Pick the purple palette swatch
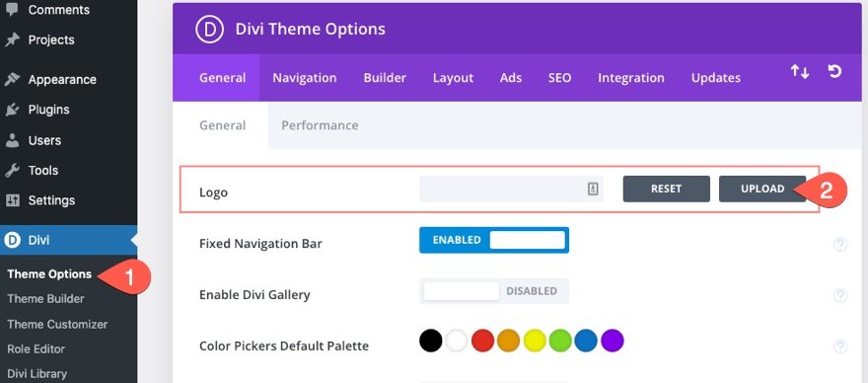 (613, 341)
